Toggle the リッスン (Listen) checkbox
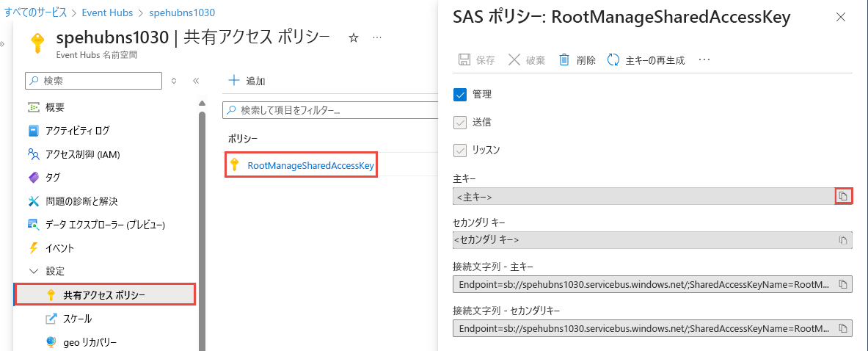The image size is (868, 351). coord(460,150)
